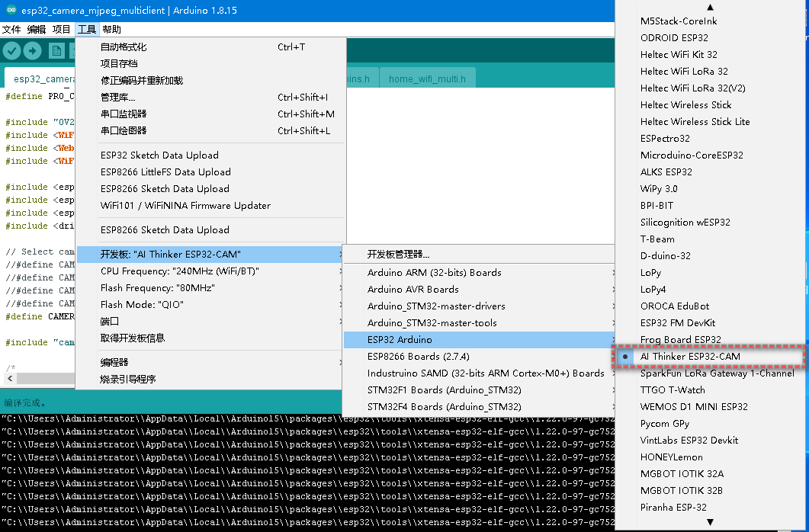The height and width of the screenshot is (532, 809).
Task: Select Piranha ESP-32 board
Action: (x=709, y=508)
